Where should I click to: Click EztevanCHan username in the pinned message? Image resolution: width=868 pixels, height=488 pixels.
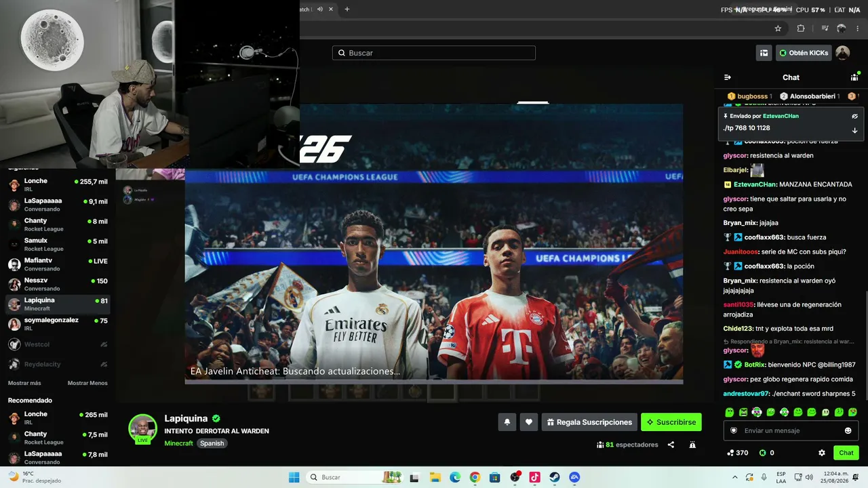(781, 116)
